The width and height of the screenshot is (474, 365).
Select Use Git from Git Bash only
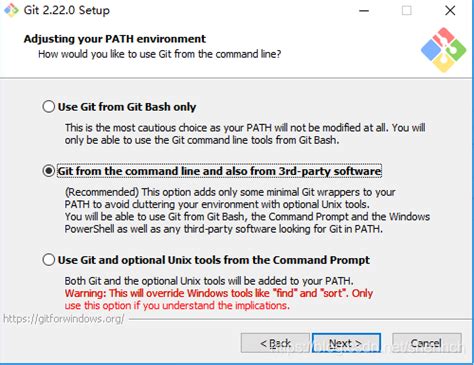click(119, 107)
